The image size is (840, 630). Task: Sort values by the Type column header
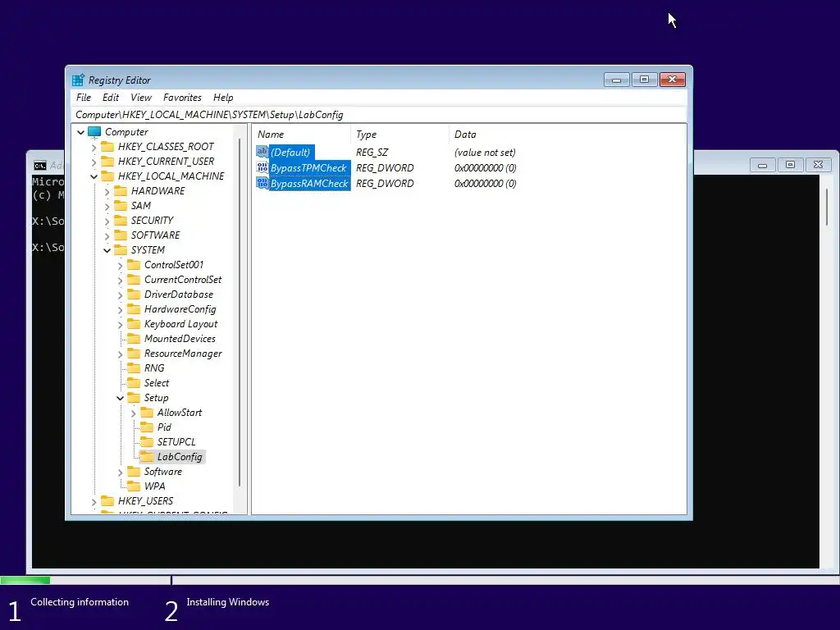tap(399, 135)
